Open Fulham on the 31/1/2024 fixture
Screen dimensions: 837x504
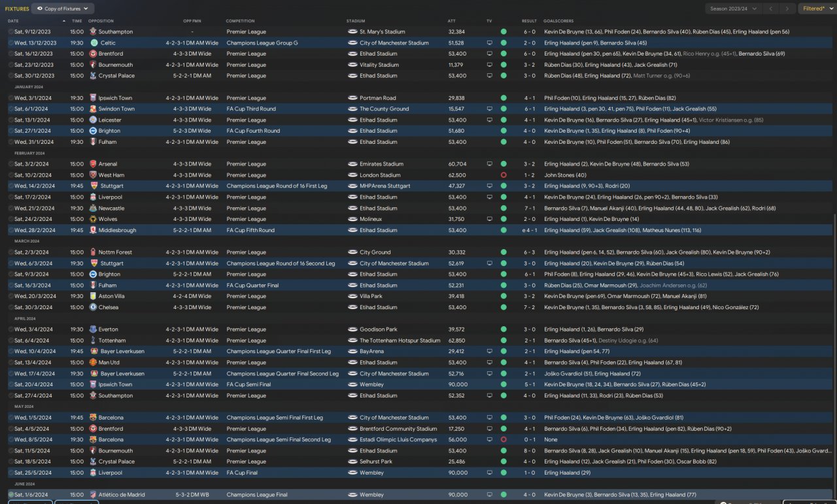(108, 142)
